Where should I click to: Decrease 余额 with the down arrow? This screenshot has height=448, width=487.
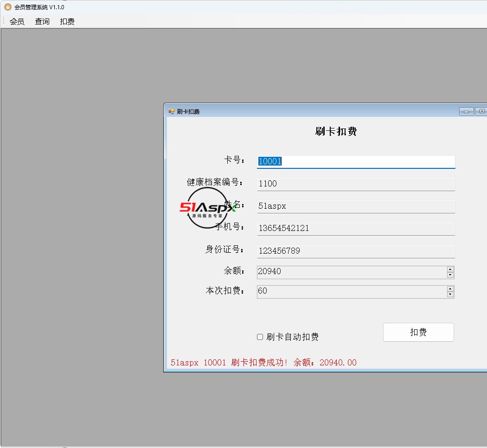450,275
